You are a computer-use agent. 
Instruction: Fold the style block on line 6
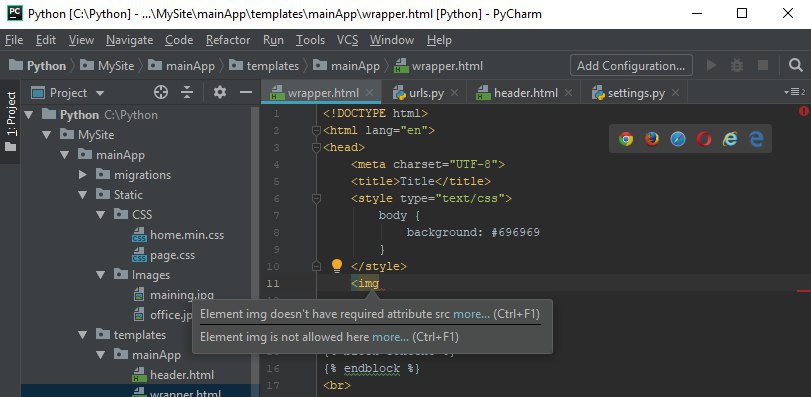pyautogui.click(x=317, y=198)
